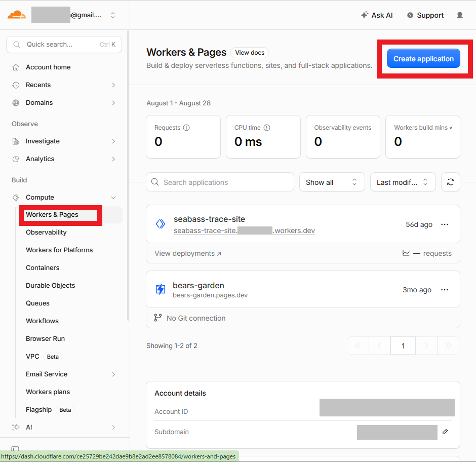This screenshot has width=476, height=462.
Task: Focus the Quick search field
Action: click(64, 45)
